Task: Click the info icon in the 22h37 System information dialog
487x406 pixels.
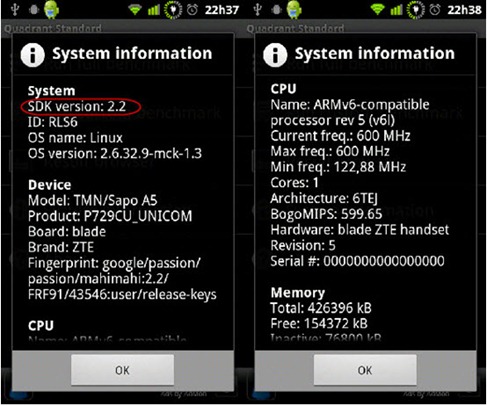Action: [33, 55]
